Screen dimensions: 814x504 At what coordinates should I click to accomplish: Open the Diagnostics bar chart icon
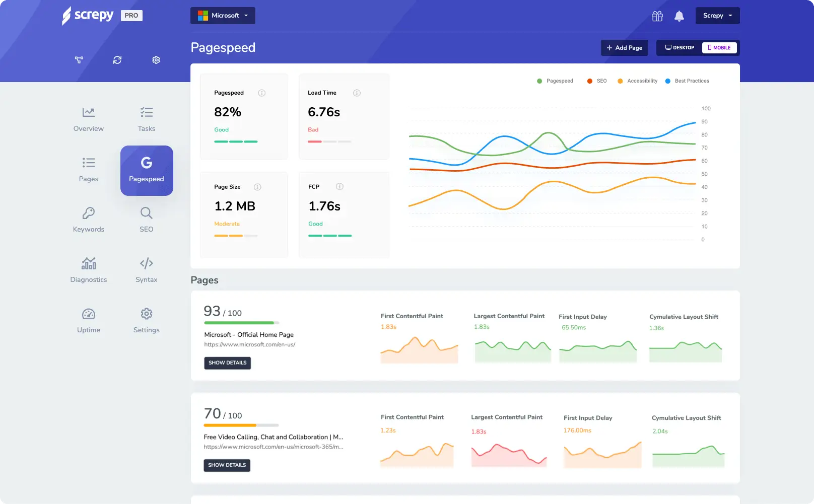pyautogui.click(x=89, y=263)
